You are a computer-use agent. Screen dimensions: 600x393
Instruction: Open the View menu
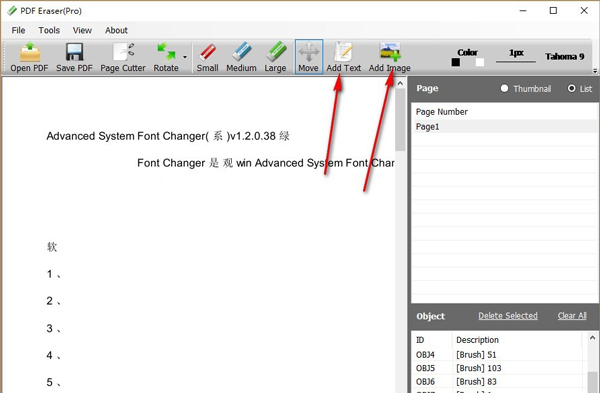[82, 30]
